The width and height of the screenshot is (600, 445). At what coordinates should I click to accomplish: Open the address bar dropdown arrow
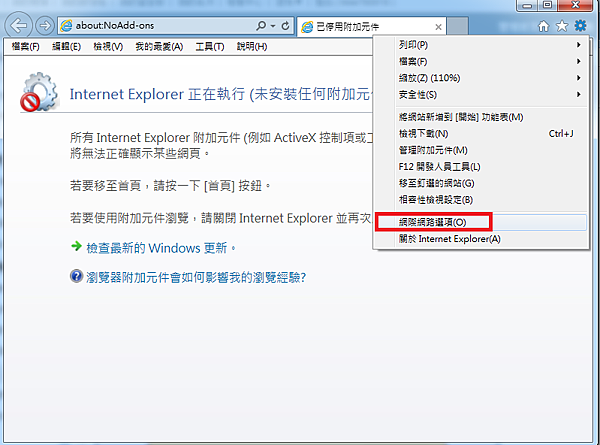pos(273,26)
